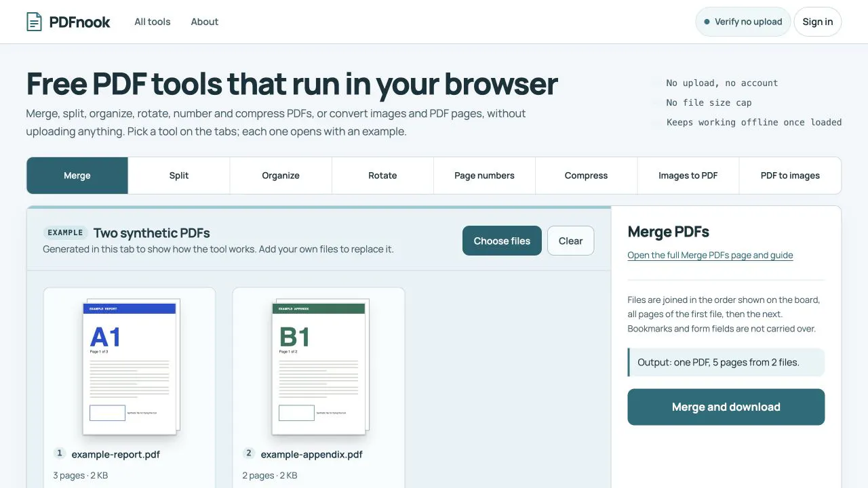Click the "3 pages · 2 KB" text
This screenshot has height=488, width=868.
(81, 475)
